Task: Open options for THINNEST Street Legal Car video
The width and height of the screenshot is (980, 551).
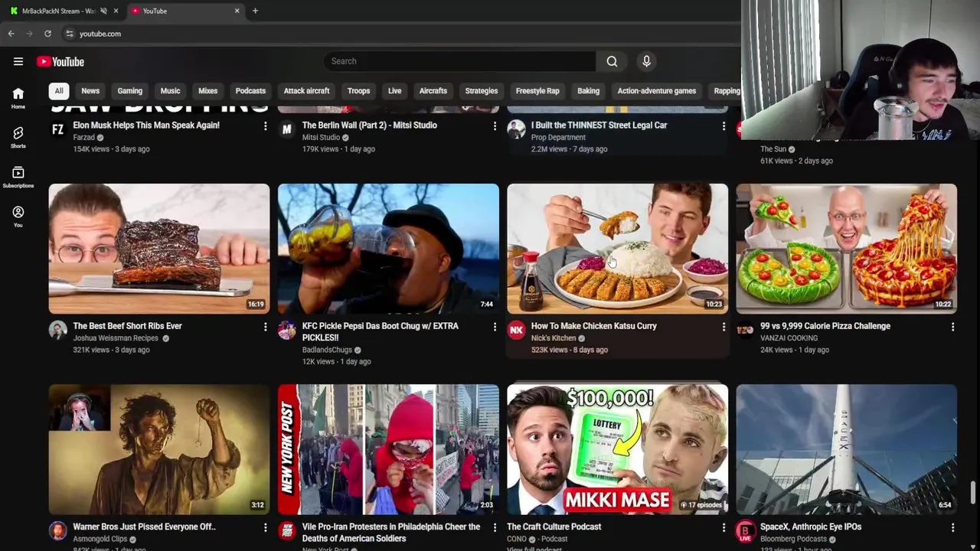Action: pyautogui.click(x=724, y=126)
